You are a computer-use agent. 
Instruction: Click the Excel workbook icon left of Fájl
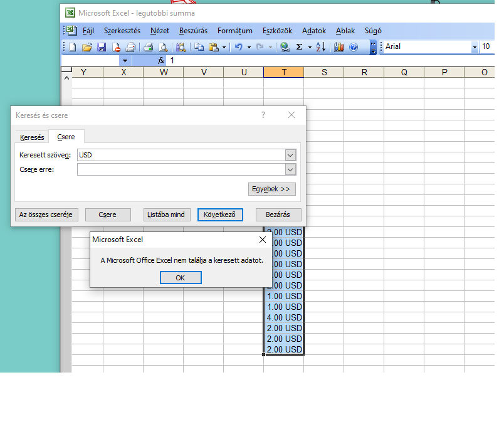tap(71, 31)
